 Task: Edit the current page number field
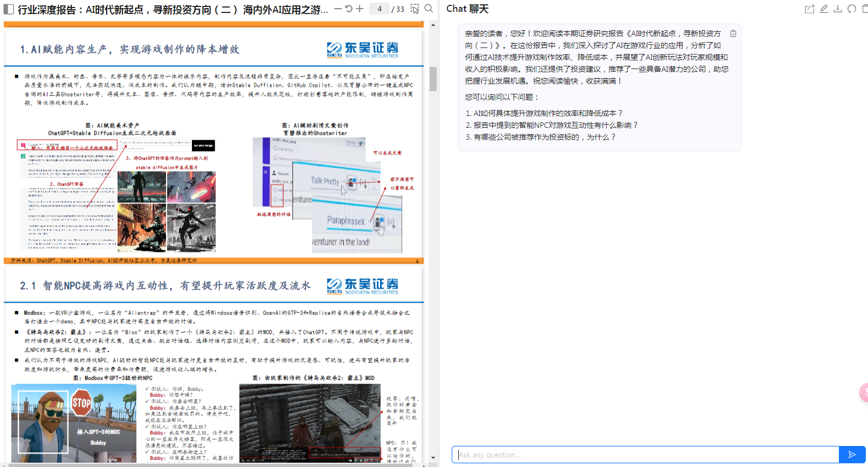point(380,9)
